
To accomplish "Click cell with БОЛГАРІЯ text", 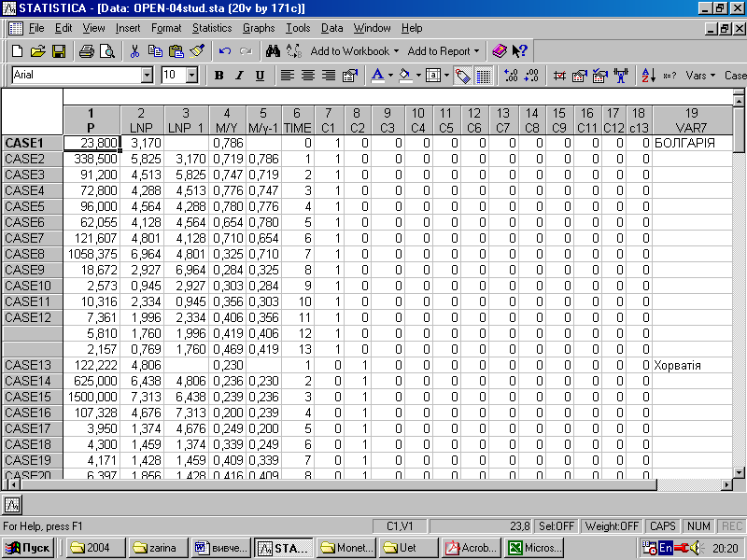I will (692, 143).
